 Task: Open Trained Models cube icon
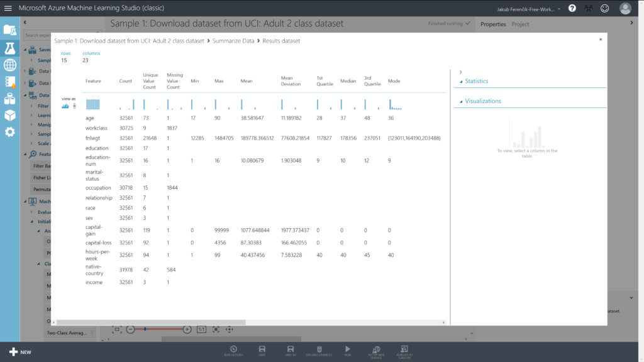tap(9, 115)
